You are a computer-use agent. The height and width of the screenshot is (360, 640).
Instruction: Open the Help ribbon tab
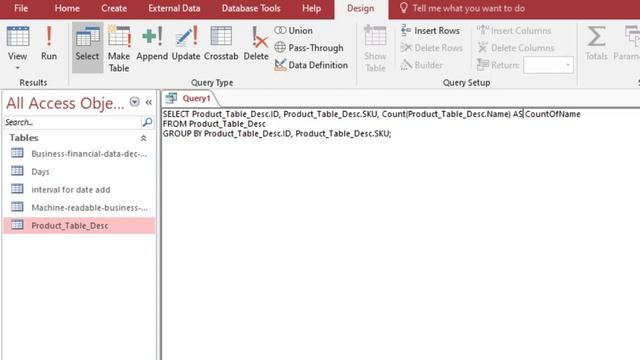point(311,9)
